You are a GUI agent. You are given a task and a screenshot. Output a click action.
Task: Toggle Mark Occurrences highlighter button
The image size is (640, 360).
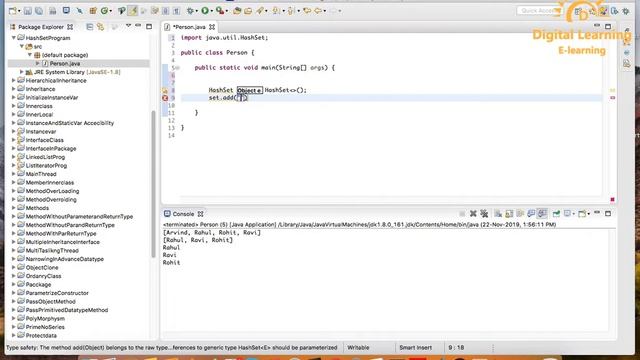[x=133, y=11]
